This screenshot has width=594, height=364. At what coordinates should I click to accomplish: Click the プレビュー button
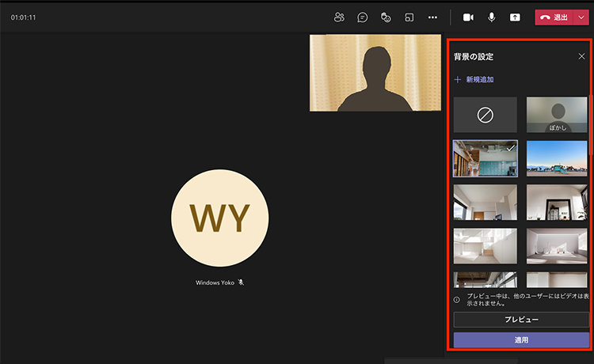click(521, 319)
